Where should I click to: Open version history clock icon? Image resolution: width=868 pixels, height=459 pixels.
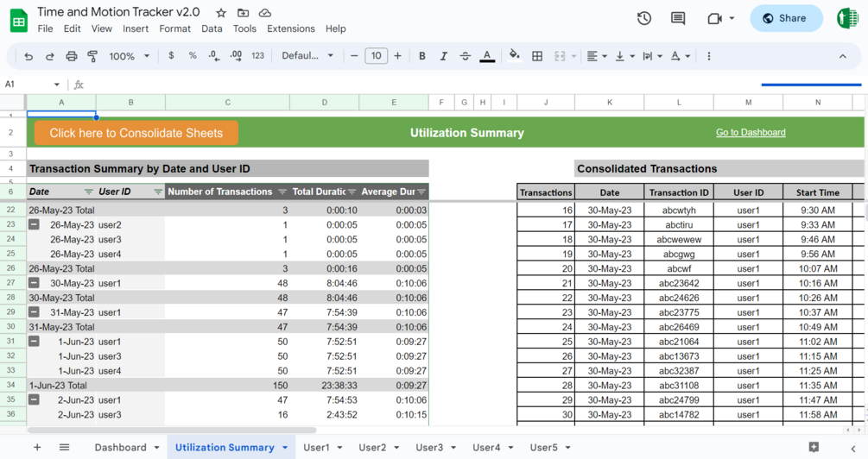pyautogui.click(x=643, y=18)
